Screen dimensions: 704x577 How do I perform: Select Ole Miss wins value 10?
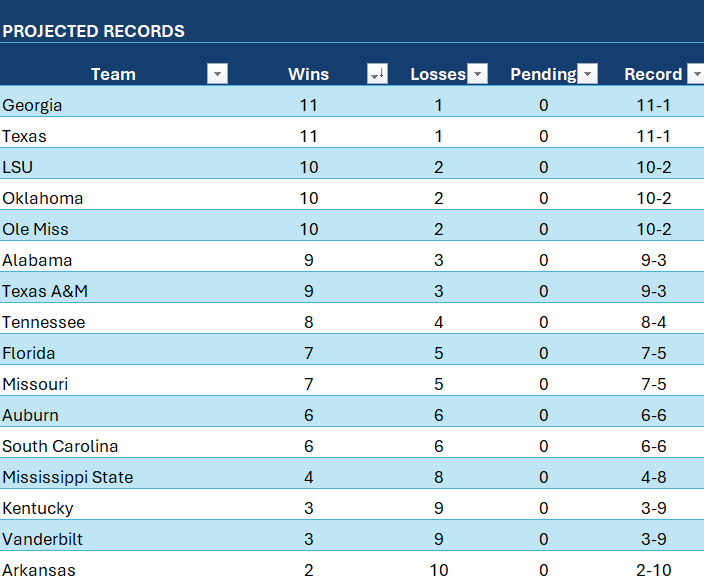point(308,229)
